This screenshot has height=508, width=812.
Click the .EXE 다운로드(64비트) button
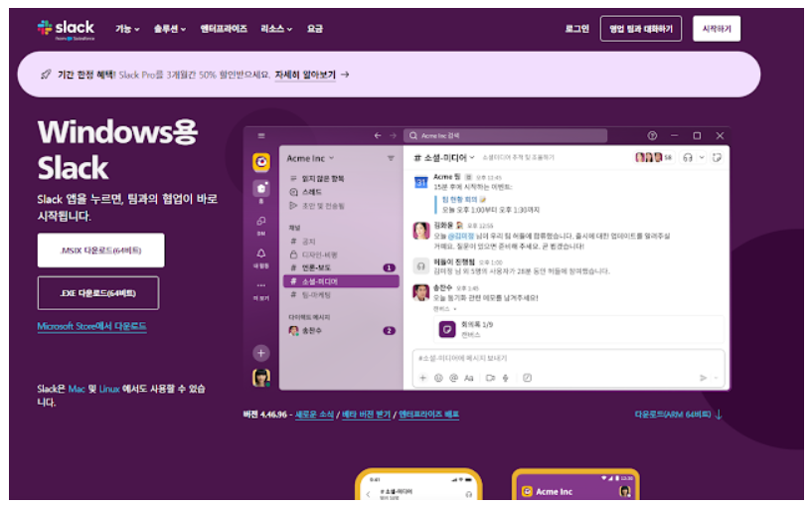[98, 293]
